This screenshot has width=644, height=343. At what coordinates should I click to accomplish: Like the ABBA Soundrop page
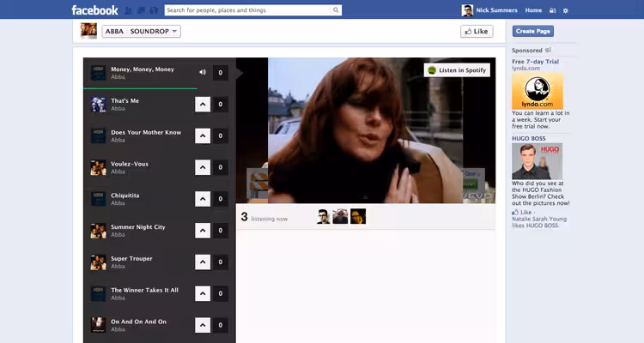(477, 31)
